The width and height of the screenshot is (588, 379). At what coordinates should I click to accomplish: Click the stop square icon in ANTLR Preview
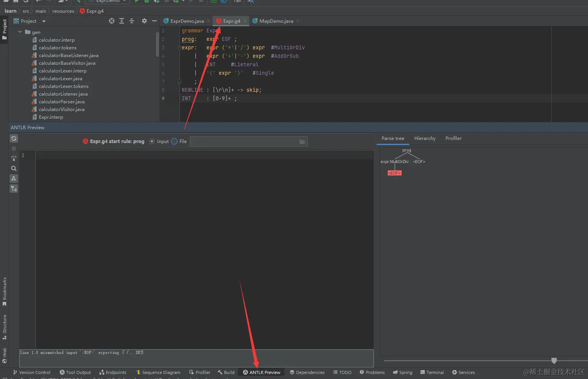pos(14,148)
